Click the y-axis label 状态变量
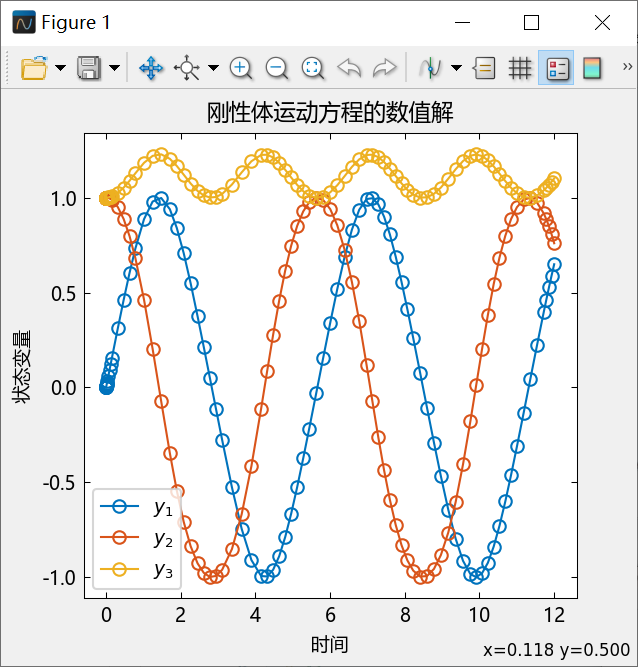The image size is (638, 667). pyautogui.click(x=22, y=367)
